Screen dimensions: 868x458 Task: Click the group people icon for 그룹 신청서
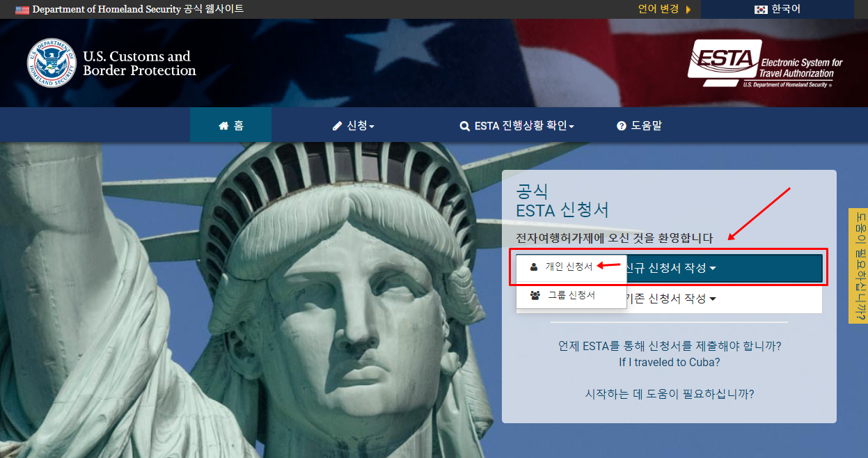pos(535,295)
